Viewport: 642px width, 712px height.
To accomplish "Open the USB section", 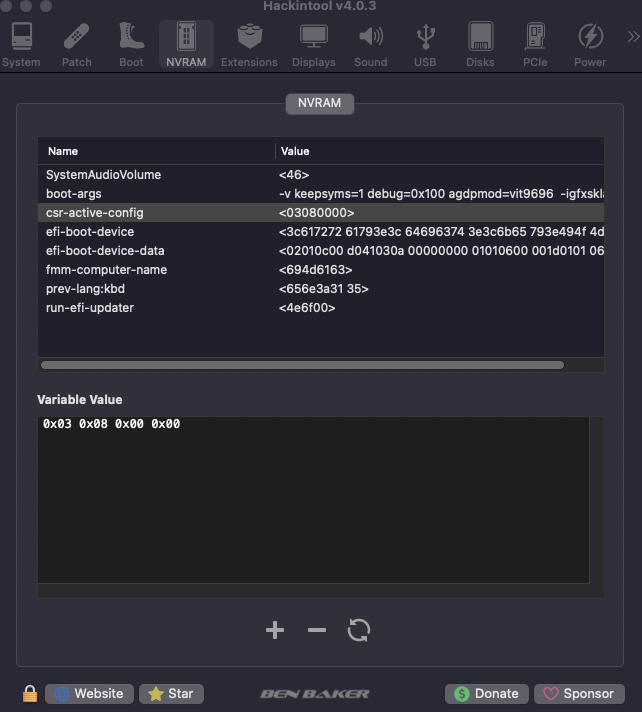I will [x=425, y=44].
